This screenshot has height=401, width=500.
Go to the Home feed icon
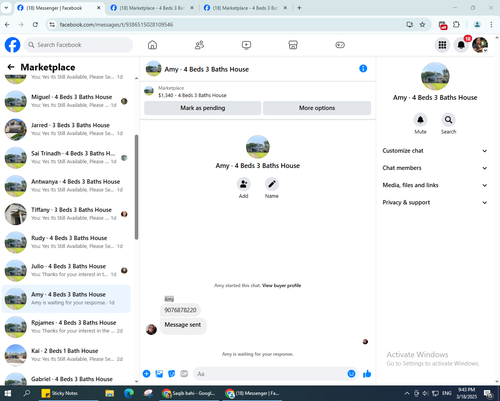152,45
